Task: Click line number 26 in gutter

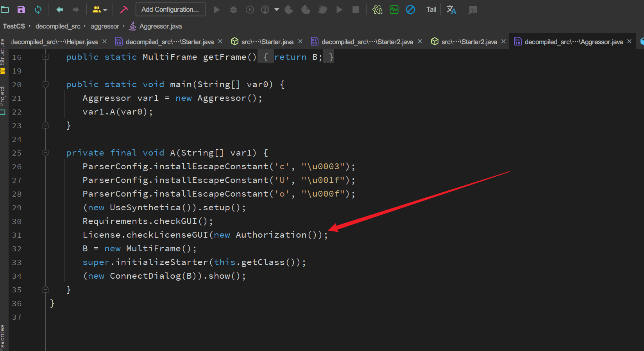Action: (17, 167)
